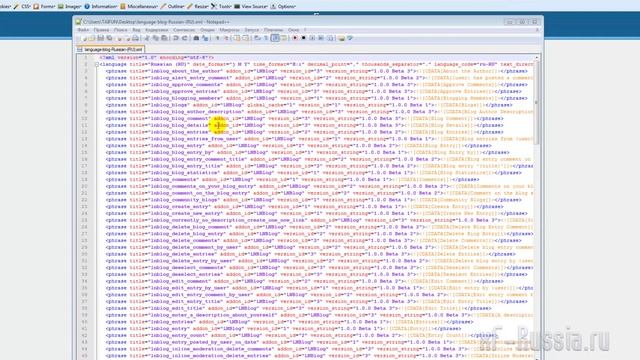Undo last change via toolbar icon
The height and width of the screenshot is (360, 640).
tap(176, 38)
